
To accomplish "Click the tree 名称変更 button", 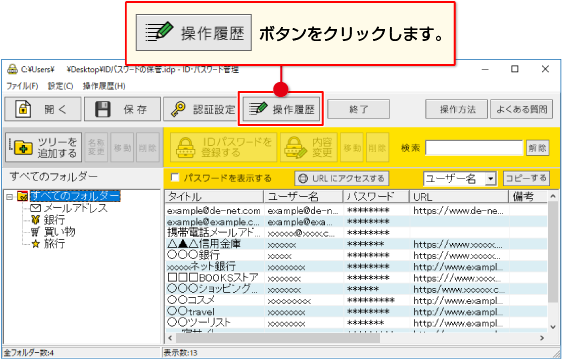I will coord(96,147).
